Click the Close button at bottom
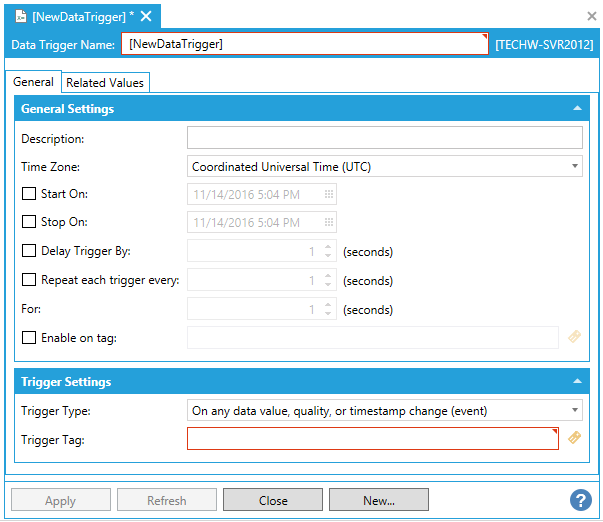The height and width of the screenshot is (522, 603). [x=272, y=500]
